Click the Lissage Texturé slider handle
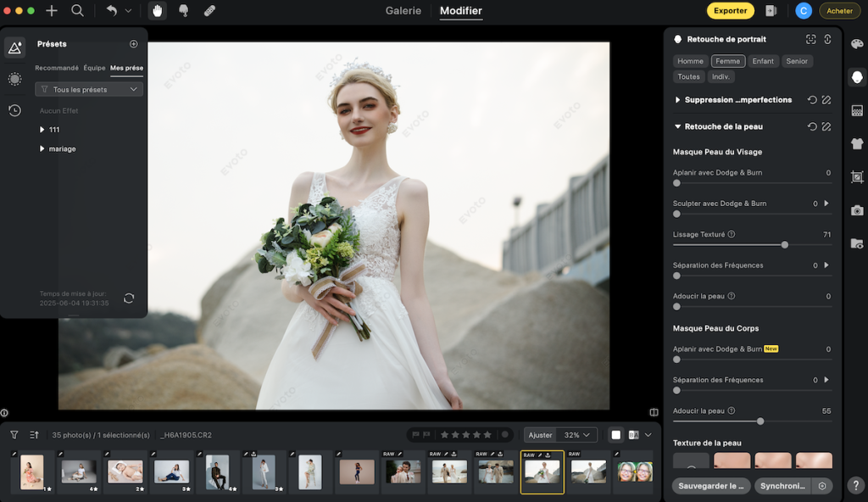The height and width of the screenshot is (502, 868). [x=785, y=244]
